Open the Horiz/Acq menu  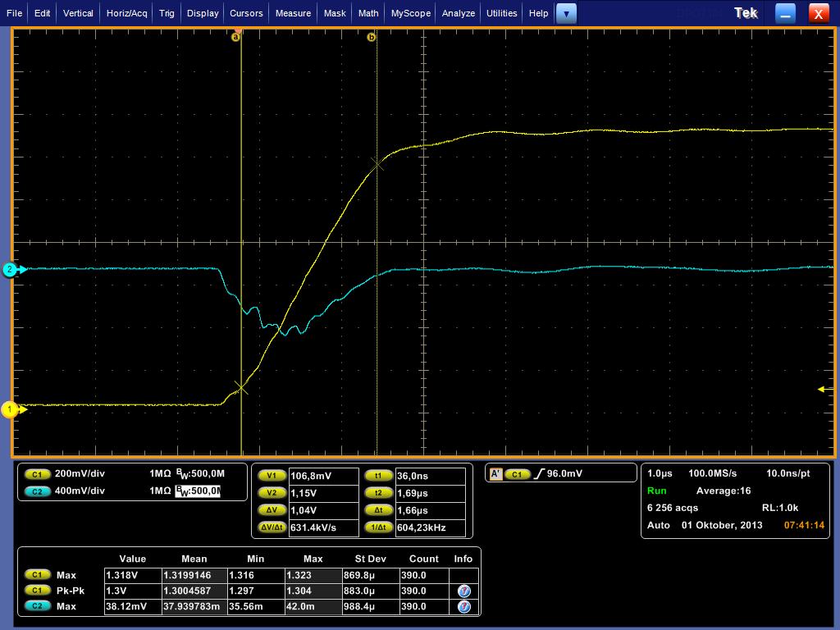(x=127, y=13)
